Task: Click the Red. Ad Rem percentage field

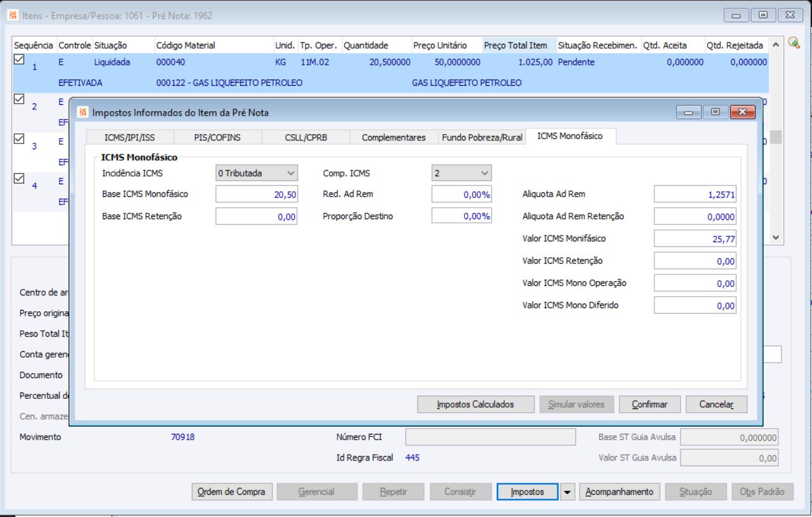Action: pos(462,194)
